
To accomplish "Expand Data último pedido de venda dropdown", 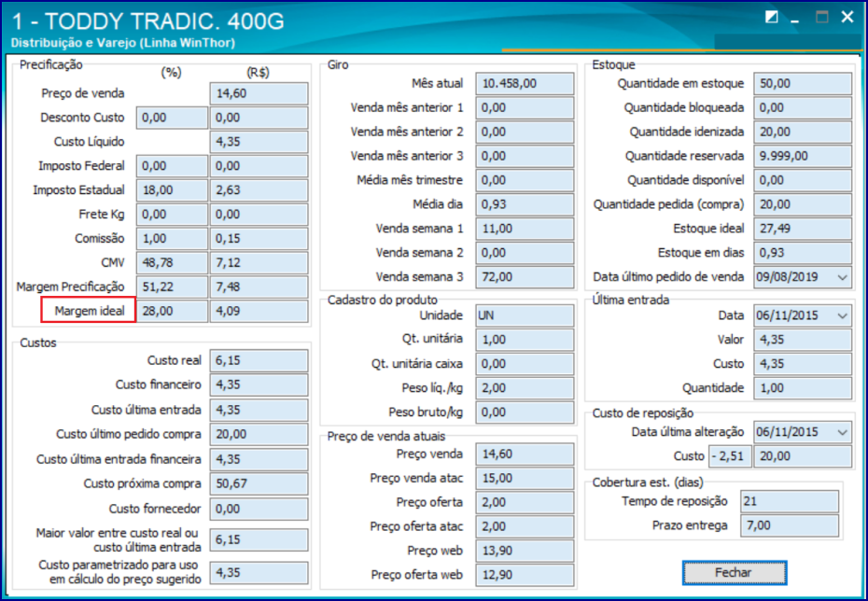I will tap(843, 277).
